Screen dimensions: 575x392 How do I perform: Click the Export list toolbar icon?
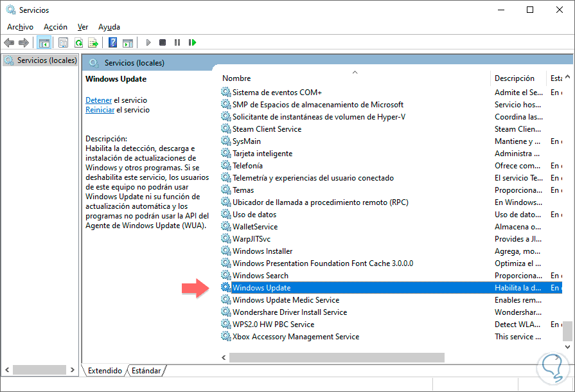tap(93, 42)
